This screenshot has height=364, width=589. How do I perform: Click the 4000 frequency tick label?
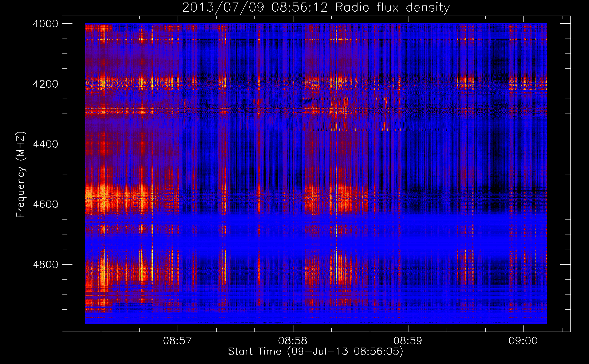[x=46, y=24]
